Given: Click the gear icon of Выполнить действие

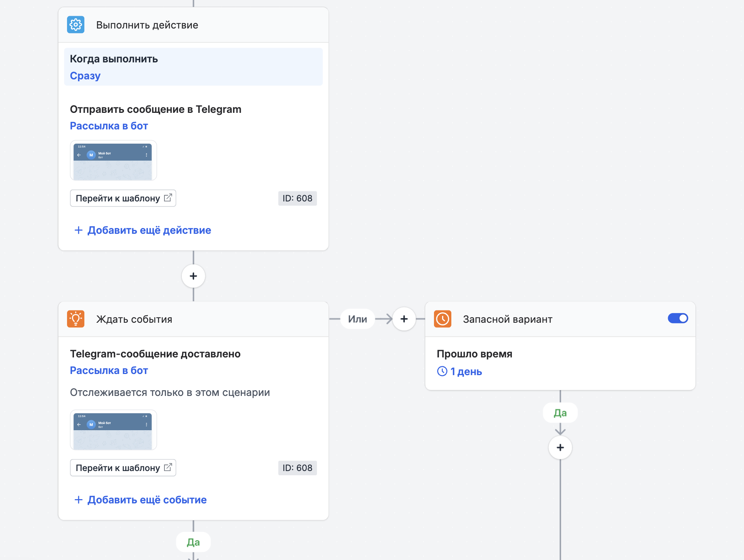Looking at the screenshot, I should click(x=75, y=25).
